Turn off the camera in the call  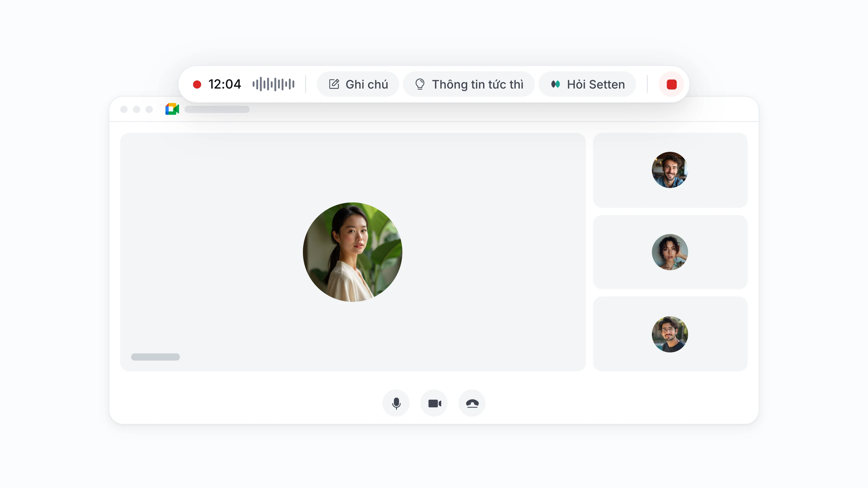pyautogui.click(x=434, y=403)
